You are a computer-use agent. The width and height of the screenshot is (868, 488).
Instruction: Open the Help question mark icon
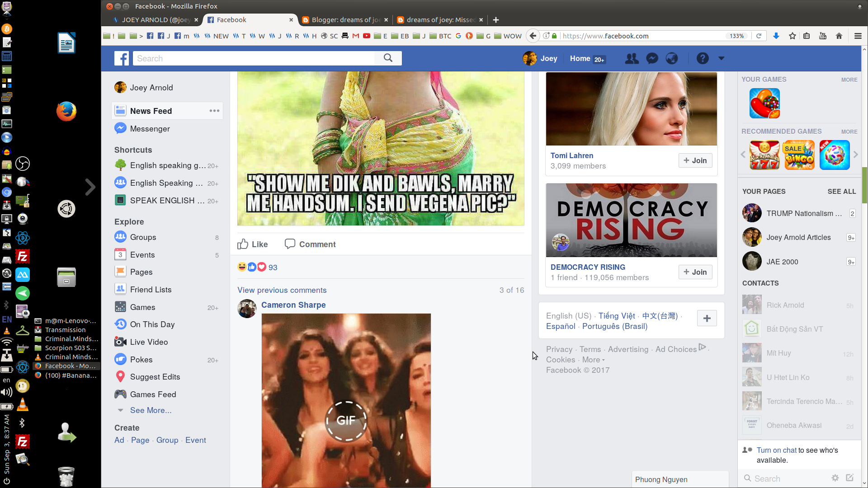tap(703, 58)
